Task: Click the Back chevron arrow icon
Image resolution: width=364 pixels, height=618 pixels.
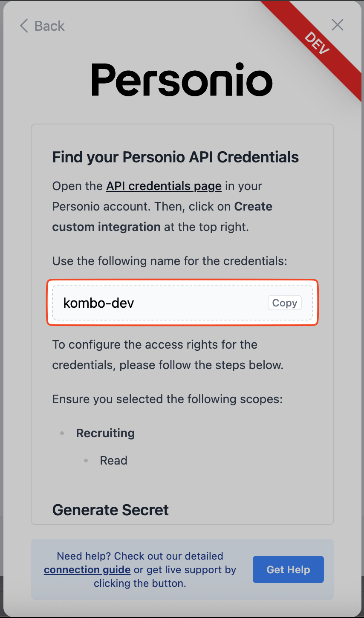Action: (x=24, y=26)
